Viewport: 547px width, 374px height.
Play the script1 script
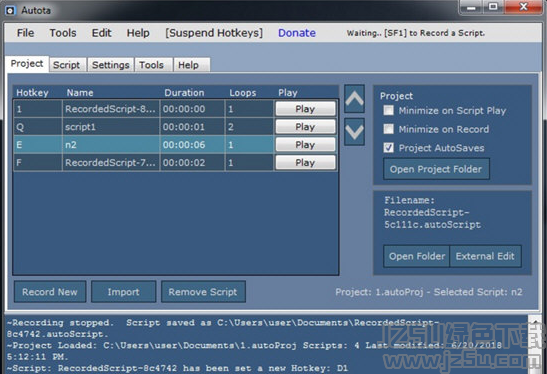305,127
